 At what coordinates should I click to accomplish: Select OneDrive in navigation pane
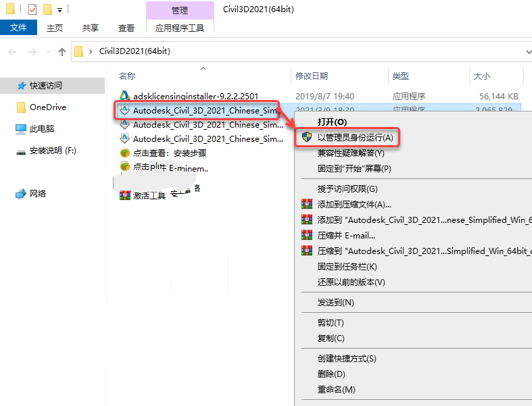point(48,107)
